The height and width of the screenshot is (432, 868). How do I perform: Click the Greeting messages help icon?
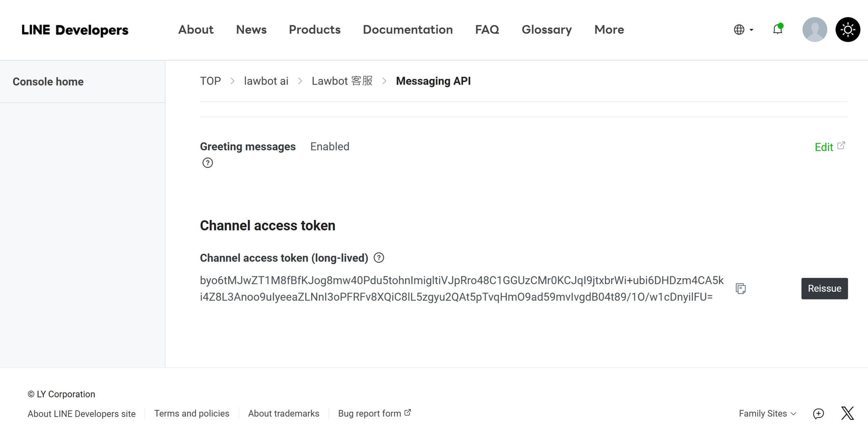tap(208, 163)
